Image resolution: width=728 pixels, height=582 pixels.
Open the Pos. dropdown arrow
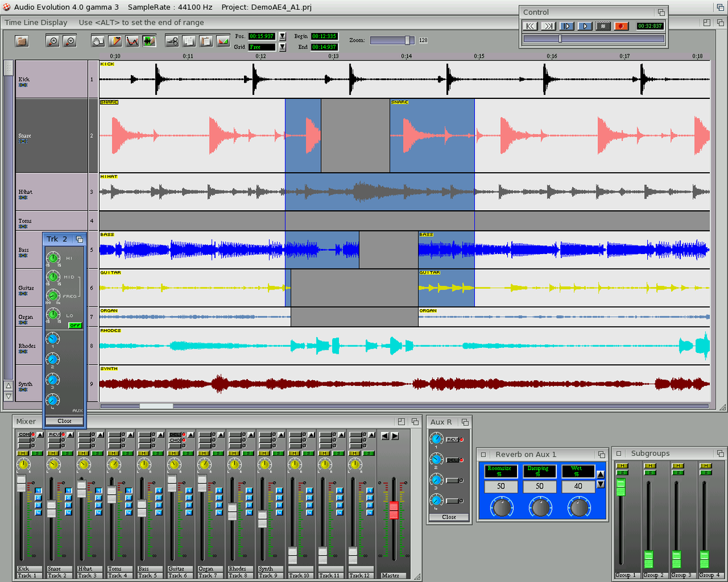(282, 36)
